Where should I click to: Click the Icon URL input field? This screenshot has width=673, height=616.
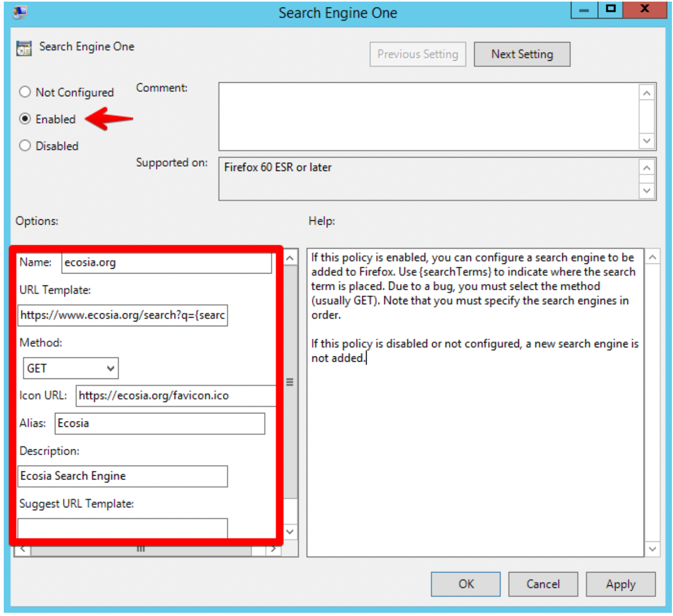(x=176, y=396)
